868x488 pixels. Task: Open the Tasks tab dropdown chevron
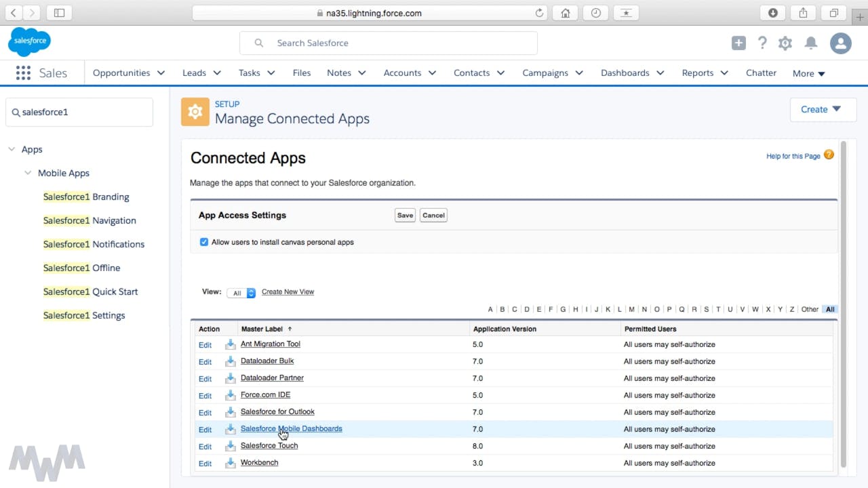271,73
